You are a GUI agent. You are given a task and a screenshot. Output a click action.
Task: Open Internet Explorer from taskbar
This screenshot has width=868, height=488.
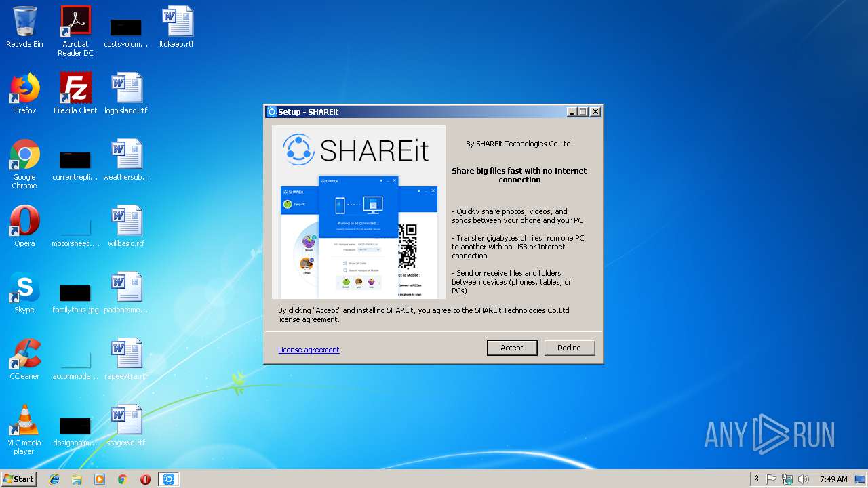[x=54, y=479]
